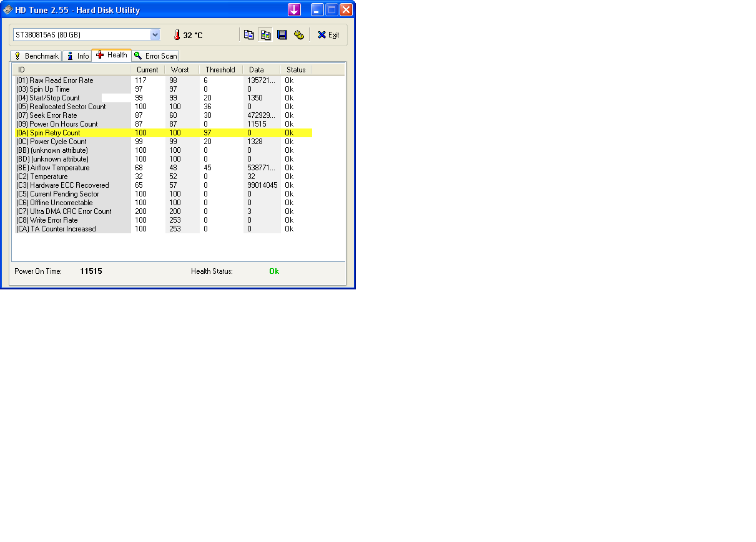The height and width of the screenshot is (542, 756).
Task: Select the Offline Uncorrectable row
Action: (x=163, y=203)
